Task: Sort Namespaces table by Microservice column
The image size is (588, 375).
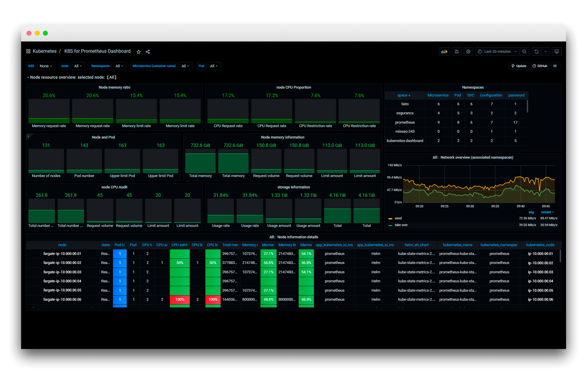Action: (438, 95)
